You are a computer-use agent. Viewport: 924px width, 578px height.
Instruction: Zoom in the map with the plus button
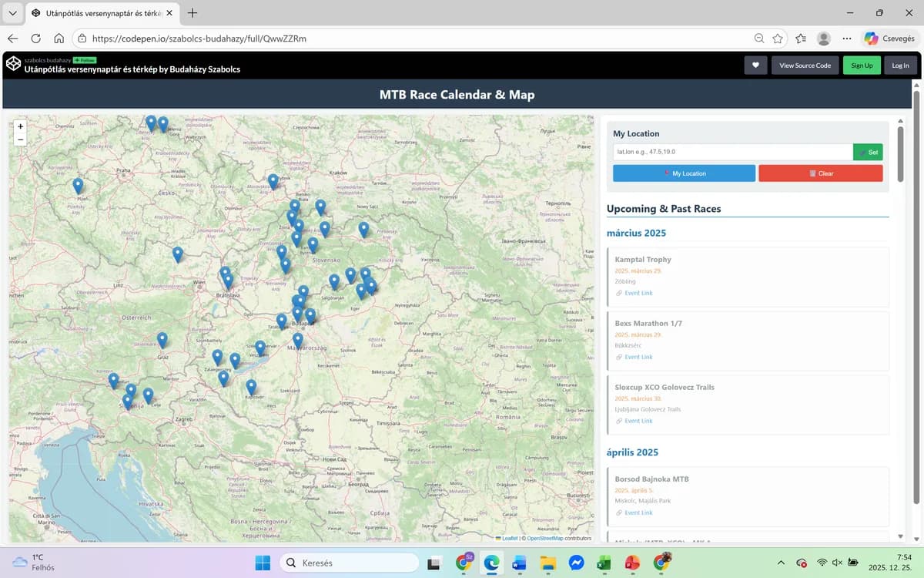[20, 126]
